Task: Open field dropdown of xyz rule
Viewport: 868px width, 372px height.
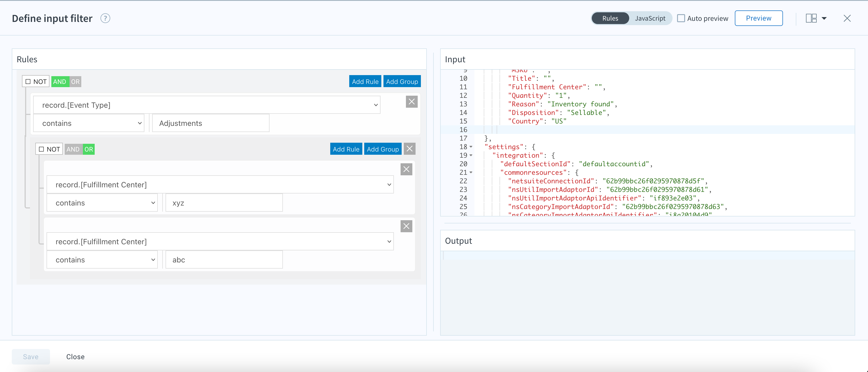Action: [220, 184]
